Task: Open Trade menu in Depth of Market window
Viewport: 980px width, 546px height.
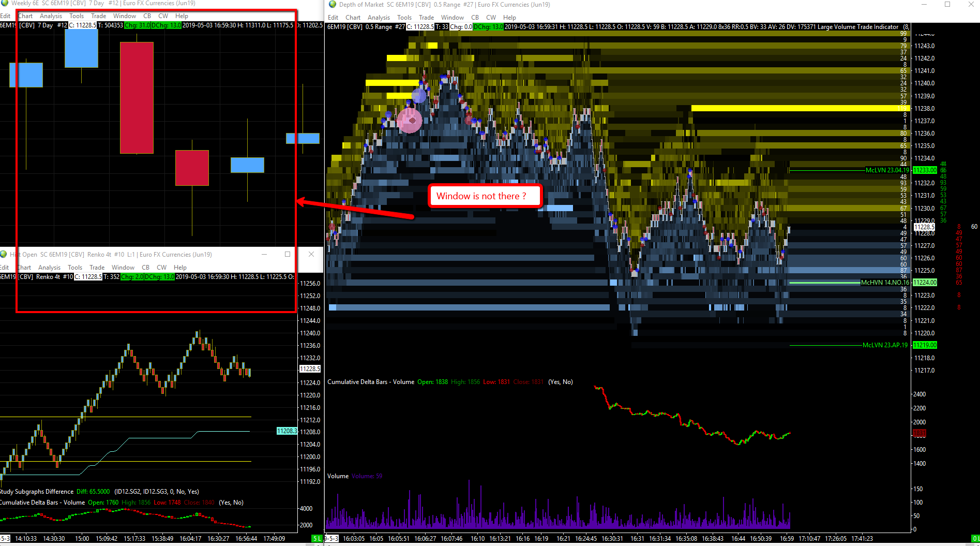Action: coord(426,18)
